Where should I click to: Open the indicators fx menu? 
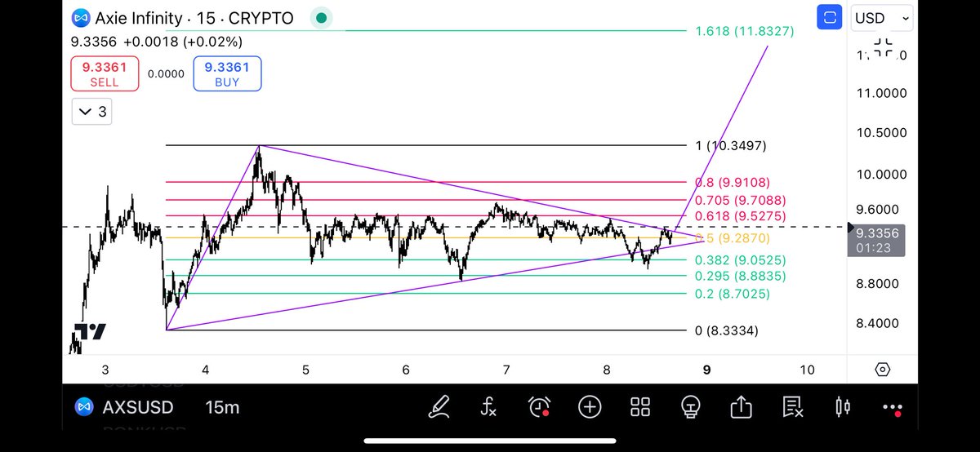pyautogui.click(x=488, y=406)
